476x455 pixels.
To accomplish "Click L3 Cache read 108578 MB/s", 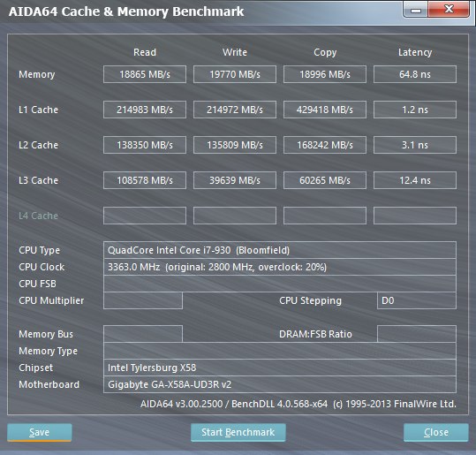I will (x=145, y=180).
